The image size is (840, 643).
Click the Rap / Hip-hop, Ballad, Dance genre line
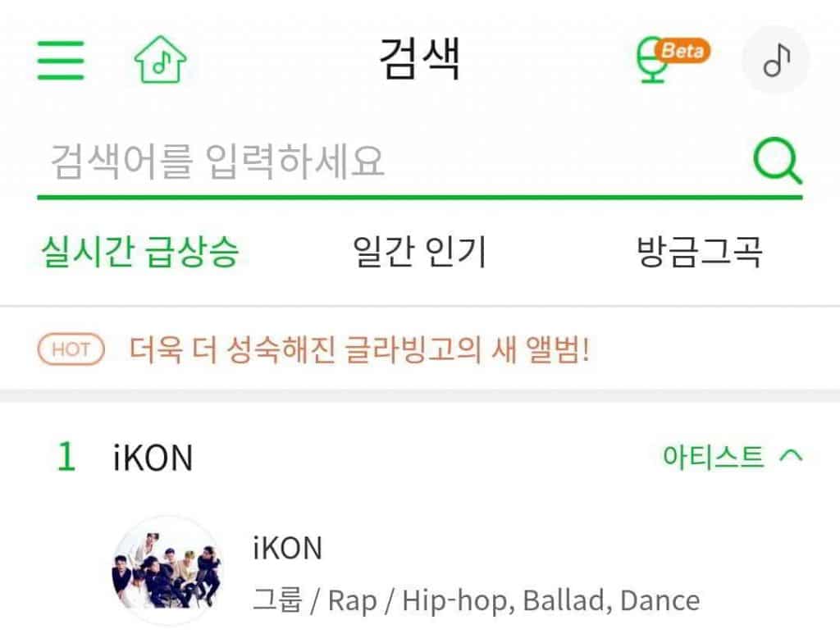pos(476,600)
